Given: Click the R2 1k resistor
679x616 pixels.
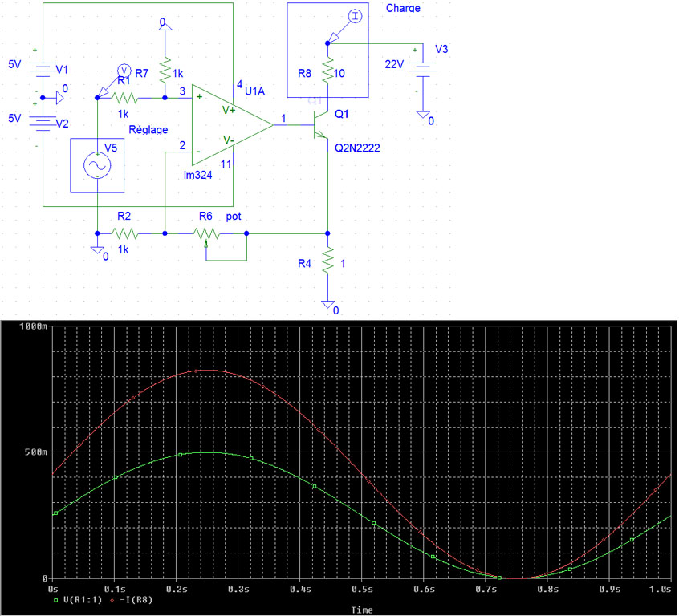Looking at the screenshot, I should click(x=124, y=233).
